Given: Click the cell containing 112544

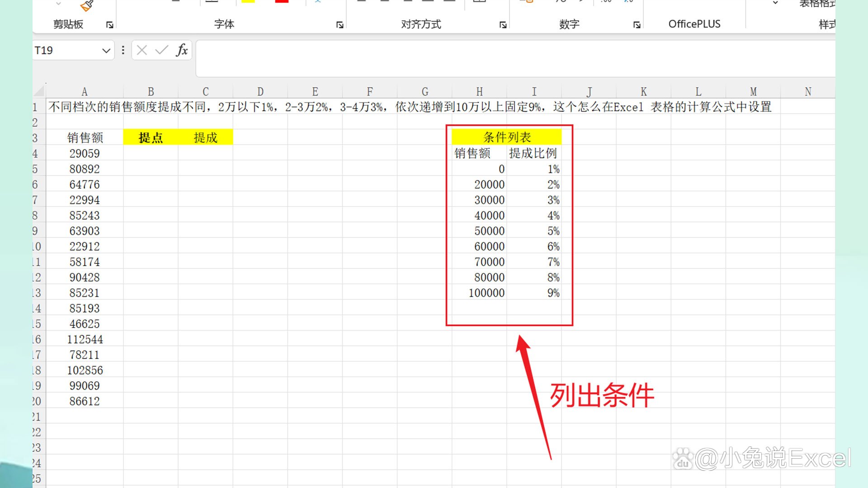Looking at the screenshot, I should (x=85, y=339).
